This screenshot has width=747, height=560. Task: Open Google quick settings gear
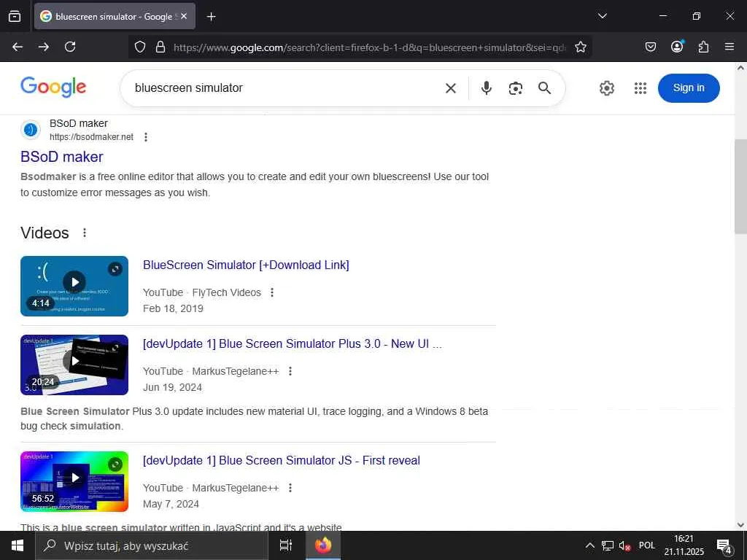(606, 88)
